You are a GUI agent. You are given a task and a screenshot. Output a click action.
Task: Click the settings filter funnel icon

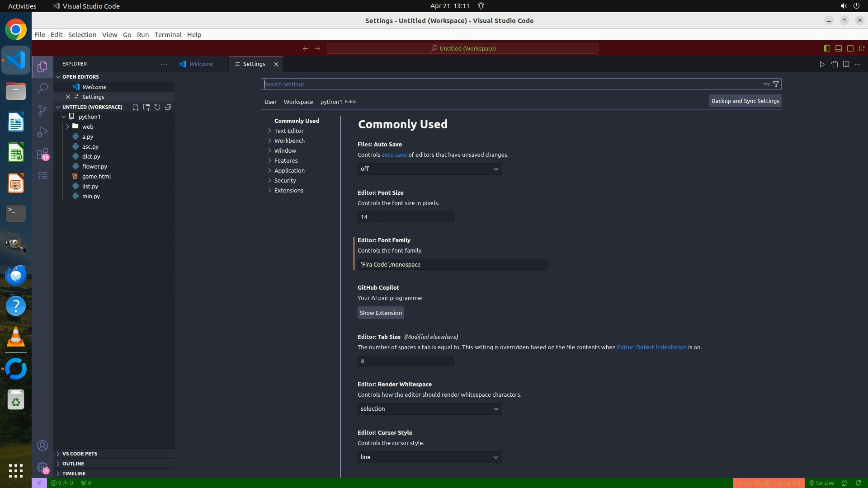click(x=776, y=84)
